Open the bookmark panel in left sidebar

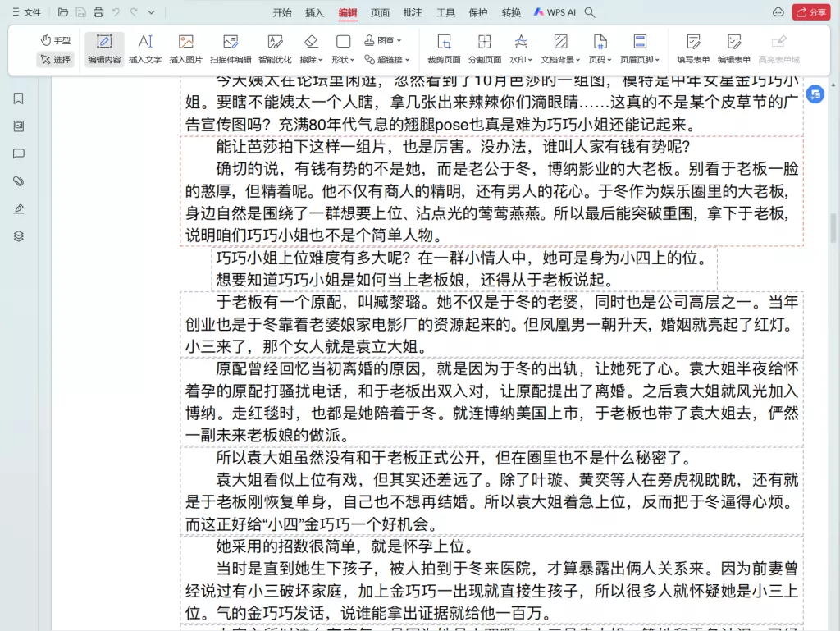19,98
